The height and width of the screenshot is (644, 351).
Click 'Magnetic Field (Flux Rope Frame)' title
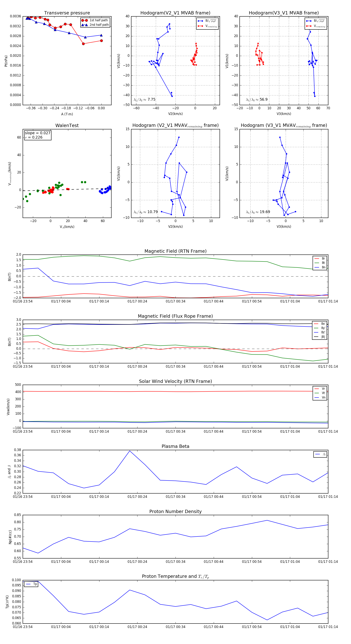[175, 316]
